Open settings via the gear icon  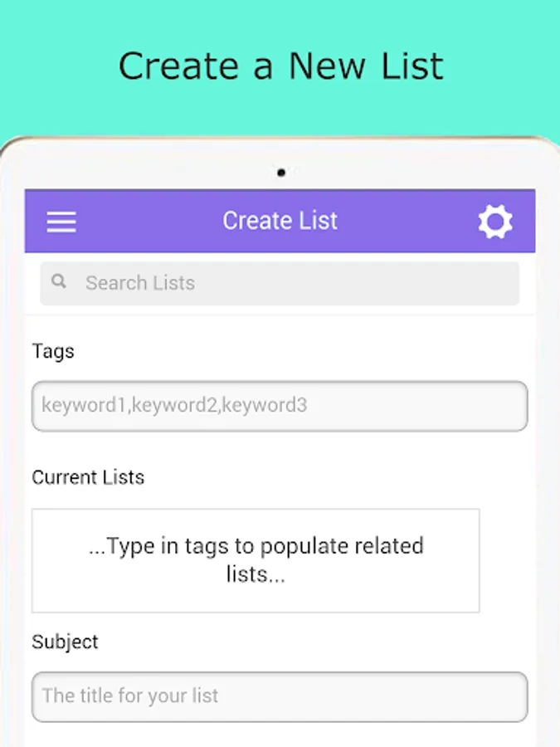click(x=495, y=222)
